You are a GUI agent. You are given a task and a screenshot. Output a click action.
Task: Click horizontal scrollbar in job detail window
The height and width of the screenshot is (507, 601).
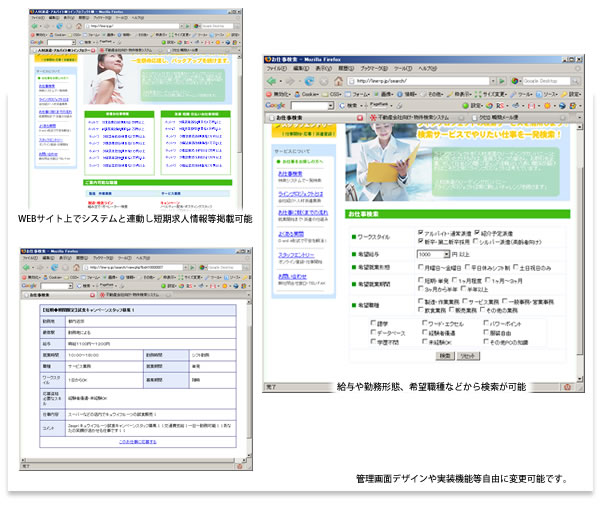pyautogui.click(x=134, y=460)
